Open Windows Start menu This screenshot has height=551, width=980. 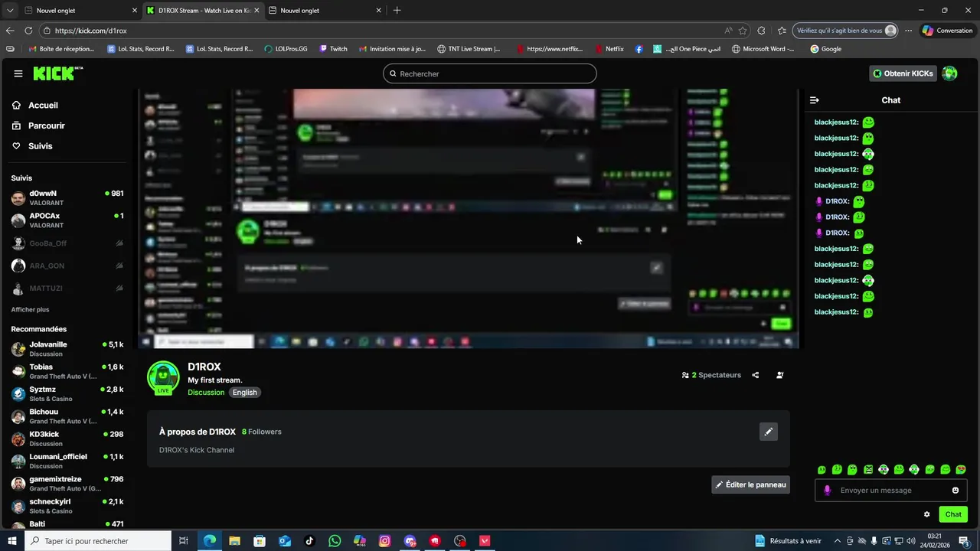(12, 541)
